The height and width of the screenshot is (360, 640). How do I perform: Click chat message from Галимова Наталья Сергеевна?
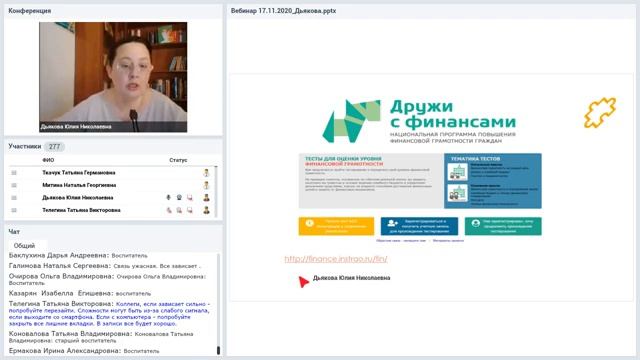105,266
